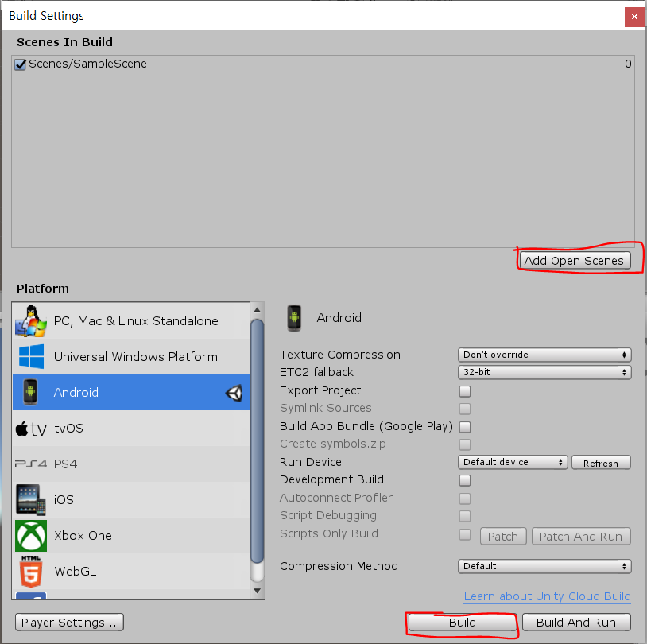Select the WebGL platform row
Image resolution: width=647 pixels, height=644 pixels.
click(131, 571)
